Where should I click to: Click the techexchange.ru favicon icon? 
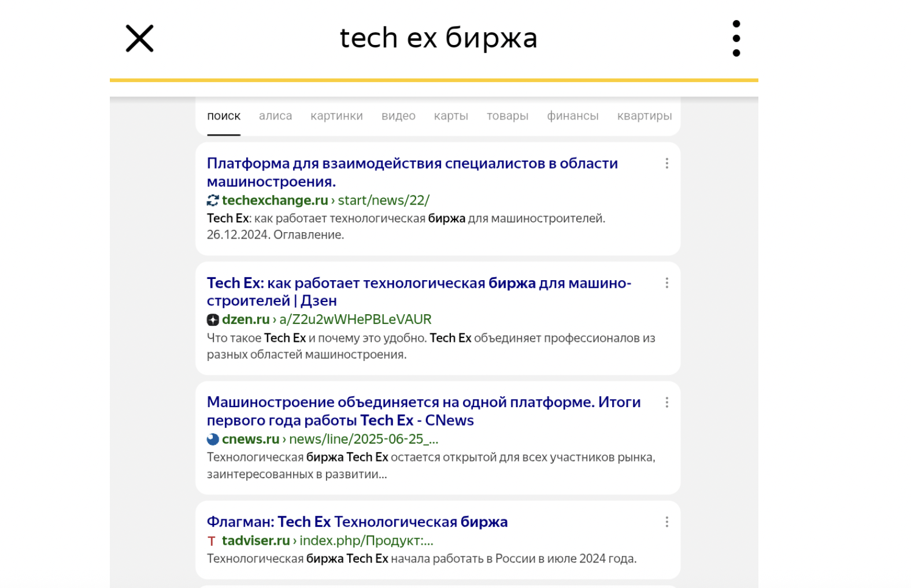pyautogui.click(x=213, y=200)
